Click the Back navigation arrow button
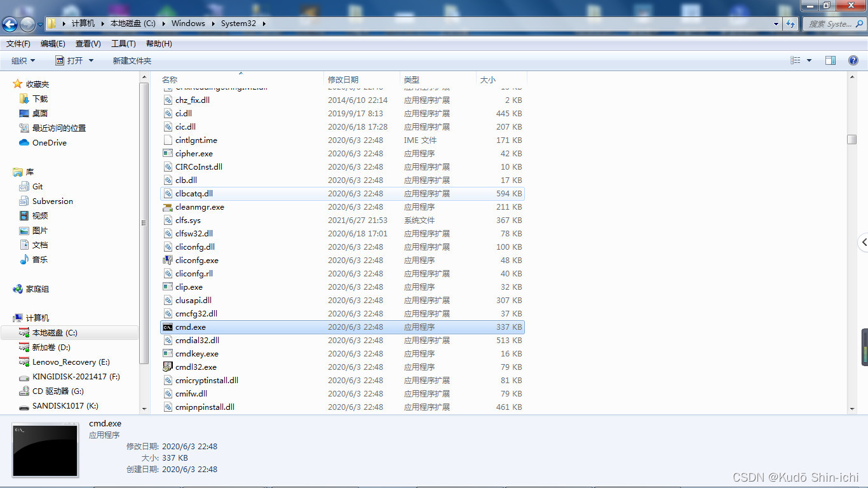868x488 pixels. [x=10, y=24]
